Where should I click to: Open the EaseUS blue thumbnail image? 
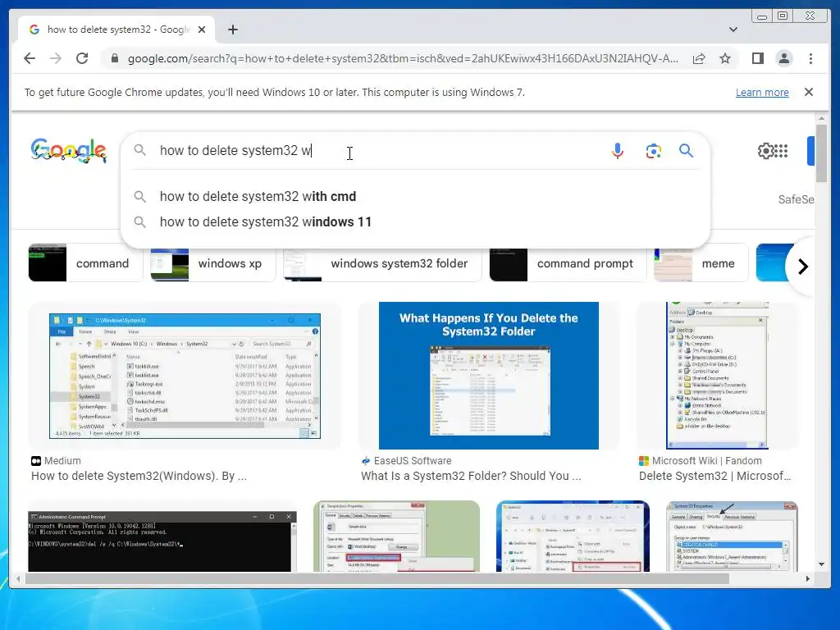pos(489,376)
